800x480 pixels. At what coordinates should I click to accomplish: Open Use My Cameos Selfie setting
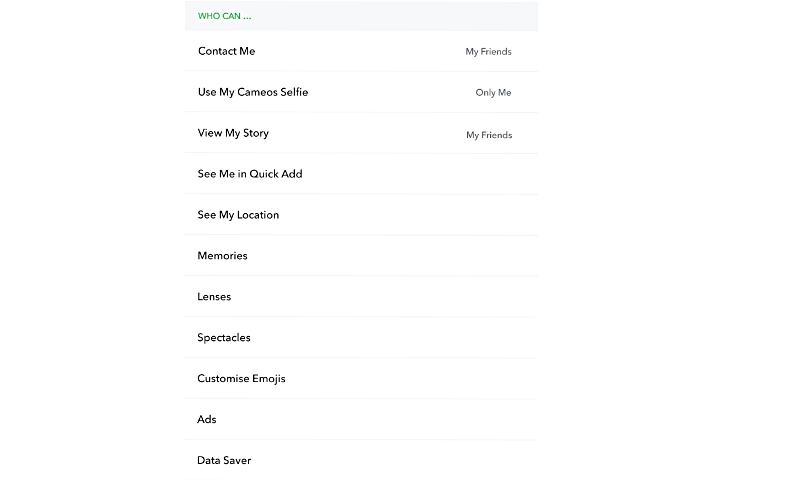[x=253, y=92]
